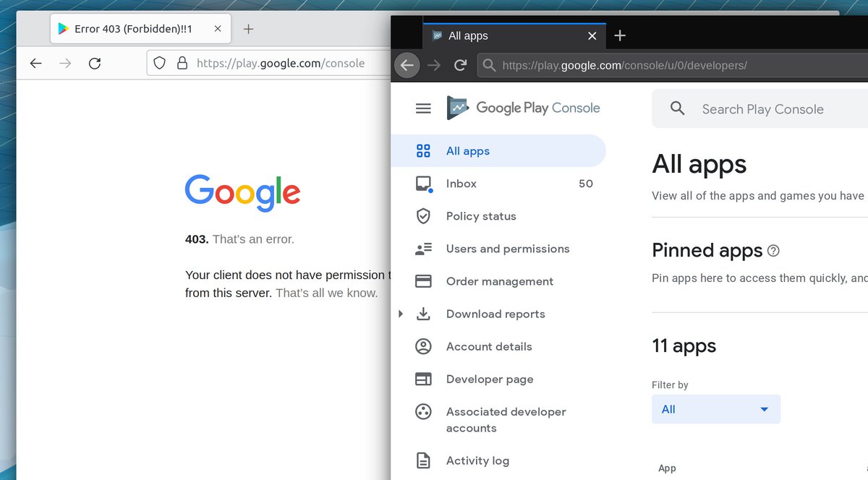Click the Users and permissions icon
Image resolution: width=868 pixels, height=480 pixels.
click(x=423, y=249)
